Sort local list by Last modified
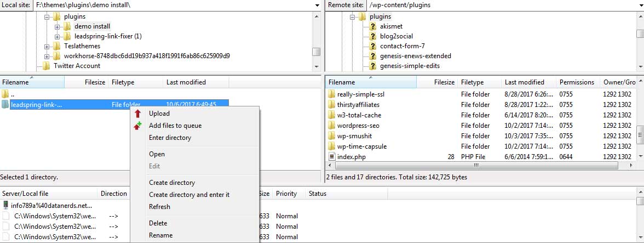 (x=196, y=82)
